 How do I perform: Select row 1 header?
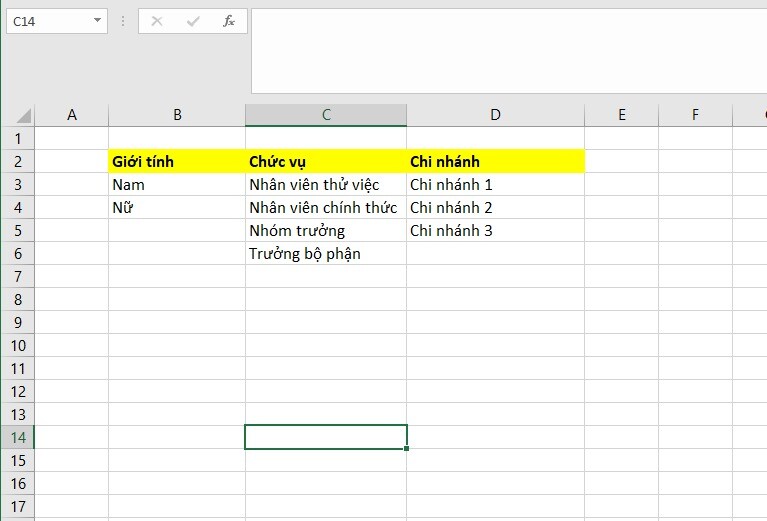tap(18, 138)
